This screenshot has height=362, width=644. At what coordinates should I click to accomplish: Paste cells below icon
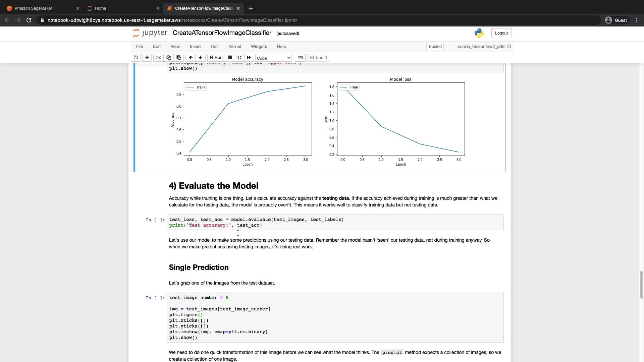(179, 58)
